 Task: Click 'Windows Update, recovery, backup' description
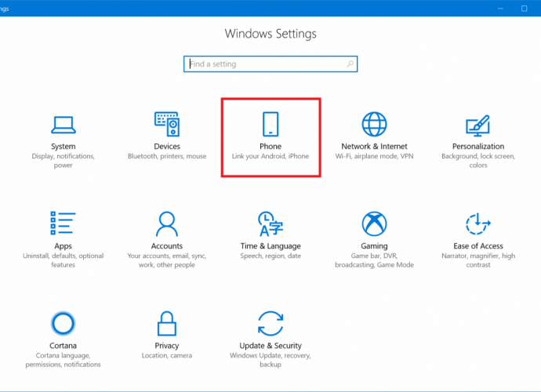[x=270, y=360]
